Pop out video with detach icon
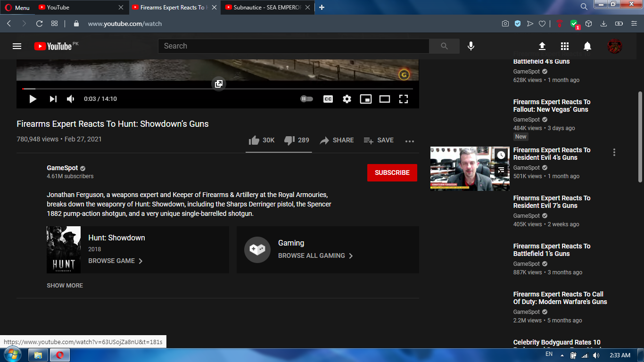This screenshot has width=644, height=362. [219, 84]
